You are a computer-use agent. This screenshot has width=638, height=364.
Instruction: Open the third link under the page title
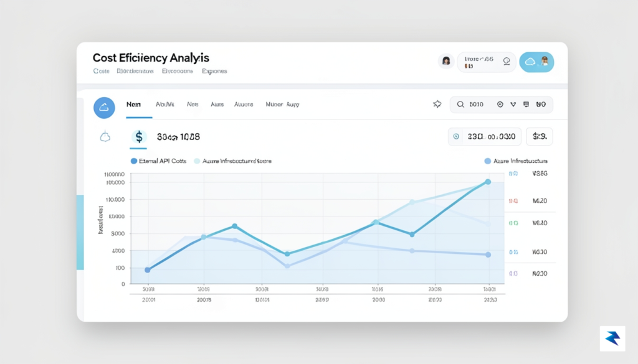[178, 71]
